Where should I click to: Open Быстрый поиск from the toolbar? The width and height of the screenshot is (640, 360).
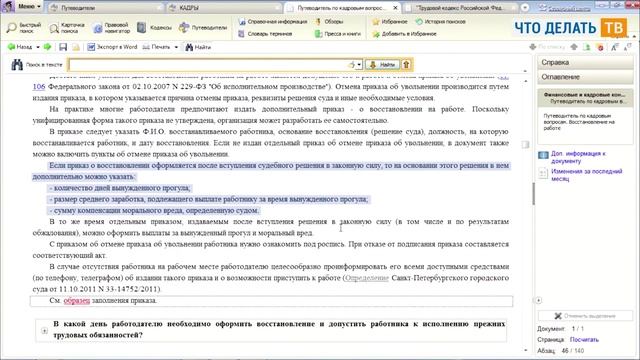[x=24, y=28]
